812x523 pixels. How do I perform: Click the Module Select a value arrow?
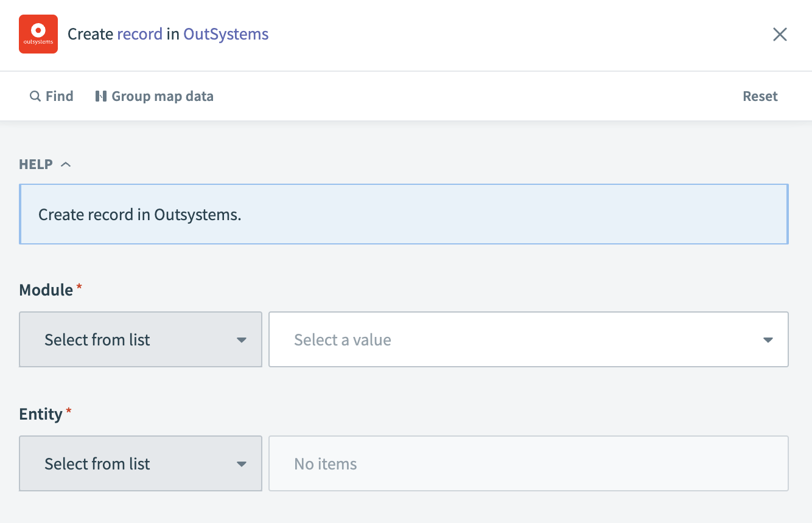768,340
